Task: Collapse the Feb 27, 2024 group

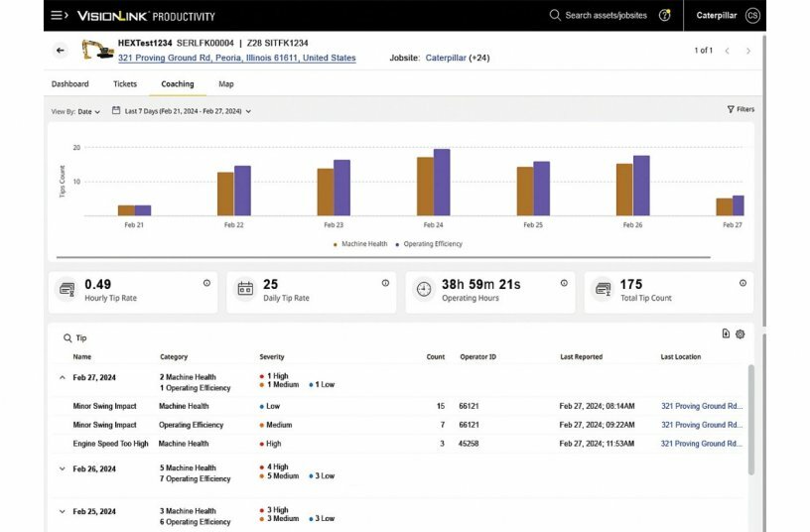Action: point(63,377)
